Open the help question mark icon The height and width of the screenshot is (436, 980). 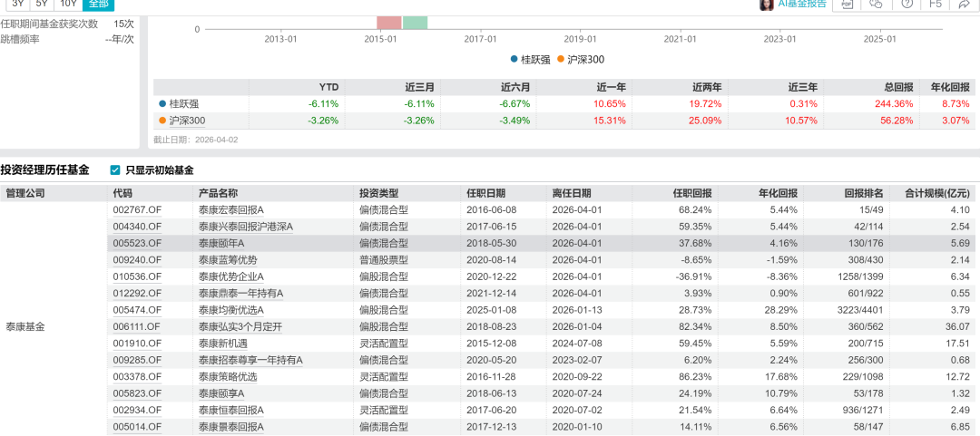coord(906,4)
